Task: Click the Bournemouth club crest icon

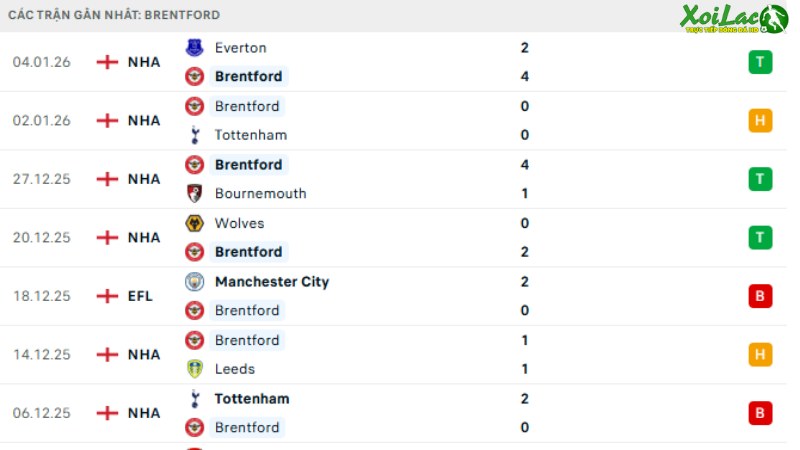Action: click(x=194, y=193)
